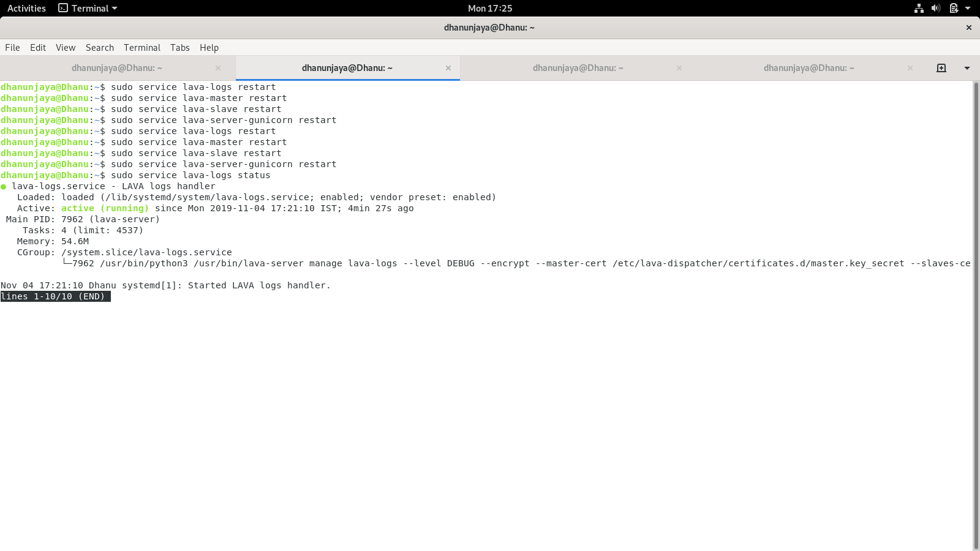
Task: Open the Search menu
Action: coord(100,48)
